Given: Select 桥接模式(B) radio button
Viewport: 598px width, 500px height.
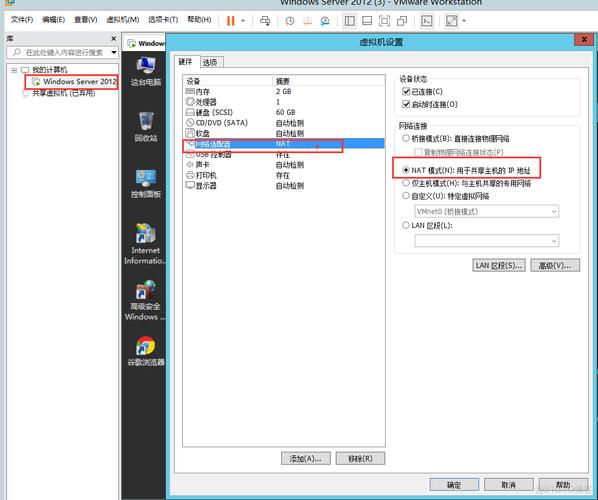Looking at the screenshot, I should pyautogui.click(x=406, y=138).
